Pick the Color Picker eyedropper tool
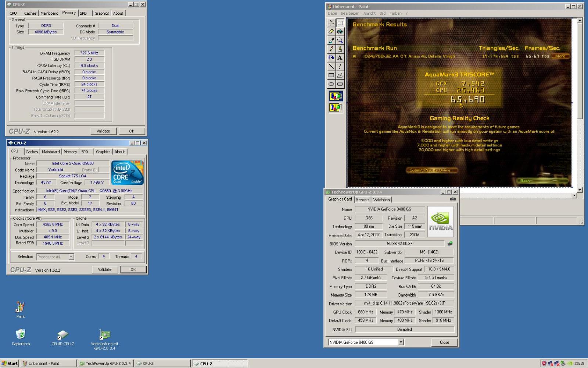Image resolution: width=588 pixels, height=368 pixels. [x=331, y=40]
